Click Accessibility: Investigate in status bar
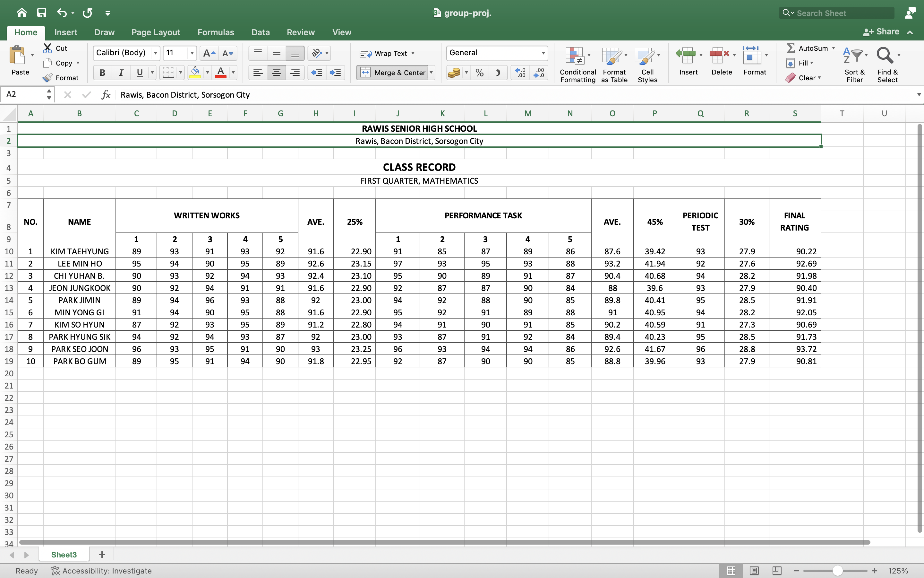 [x=102, y=571]
